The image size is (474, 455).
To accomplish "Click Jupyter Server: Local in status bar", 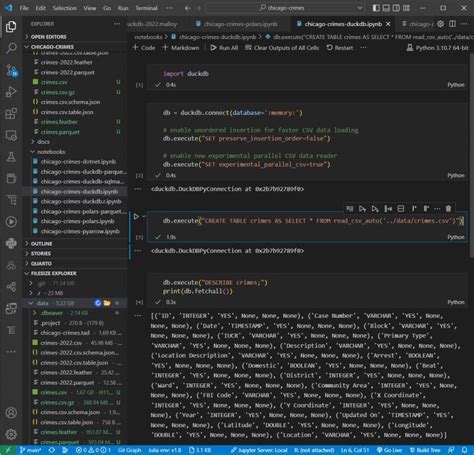I will (259, 450).
